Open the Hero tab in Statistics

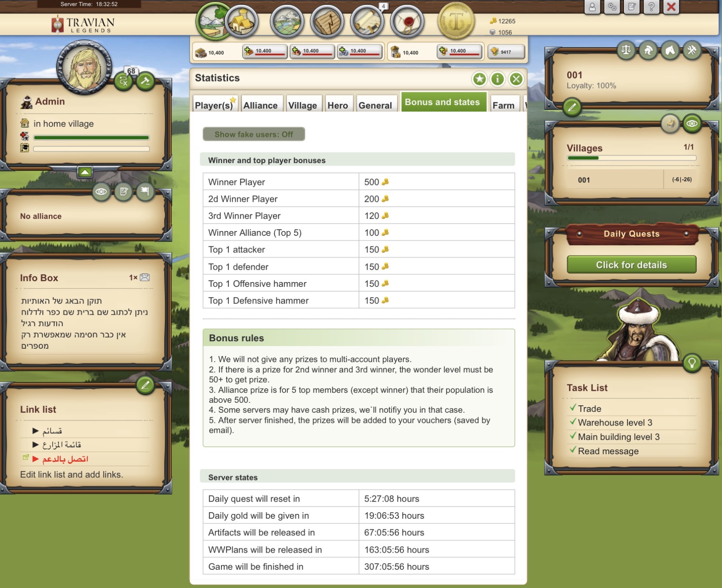(x=339, y=105)
